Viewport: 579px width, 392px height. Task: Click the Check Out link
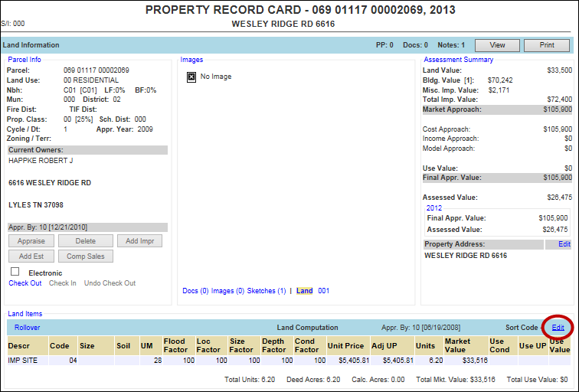click(25, 283)
